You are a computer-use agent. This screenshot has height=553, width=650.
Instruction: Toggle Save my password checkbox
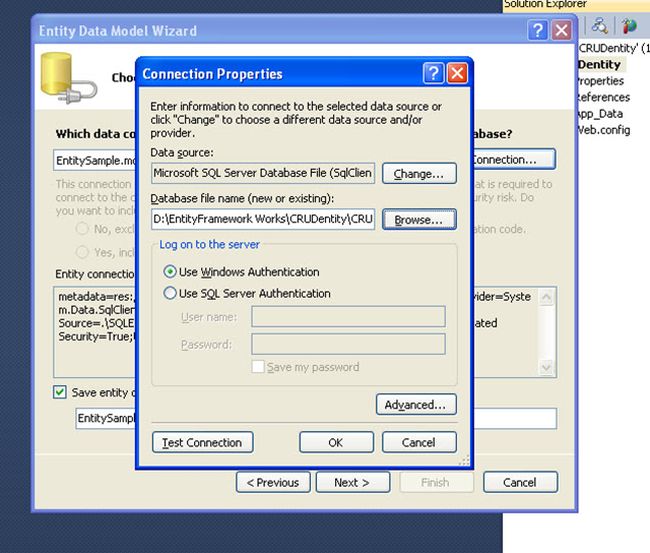tap(258, 366)
